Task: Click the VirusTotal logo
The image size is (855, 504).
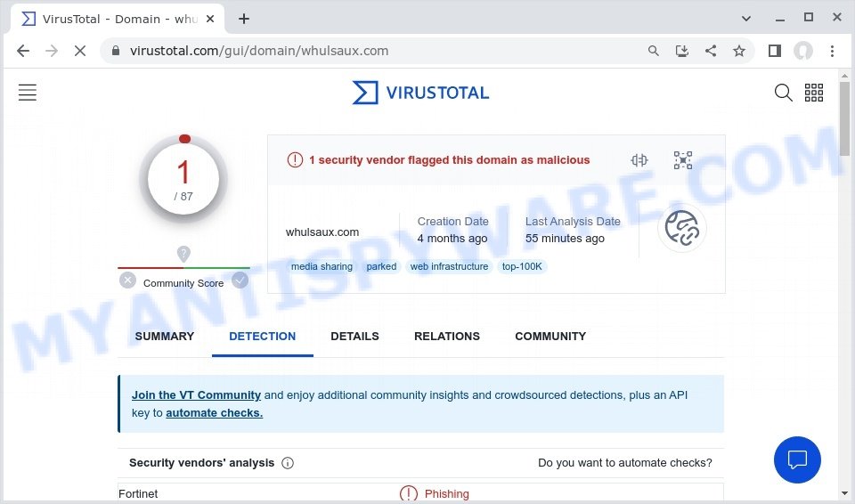Action: (x=420, y=93)
